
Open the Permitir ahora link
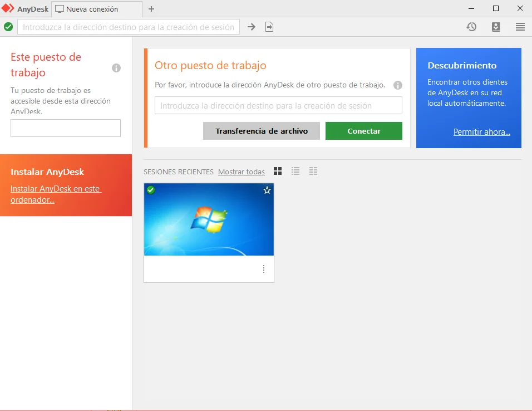(482, 132)
